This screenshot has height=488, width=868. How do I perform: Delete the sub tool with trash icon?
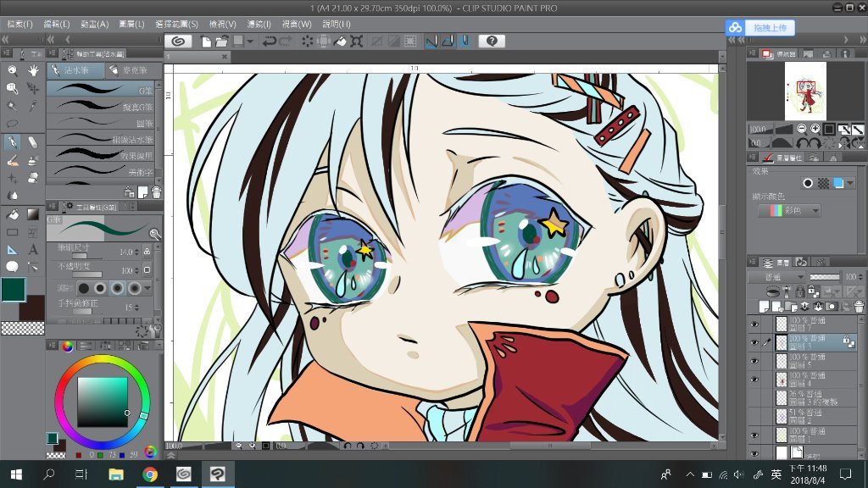pyautogui.click(x=156, y=192)
